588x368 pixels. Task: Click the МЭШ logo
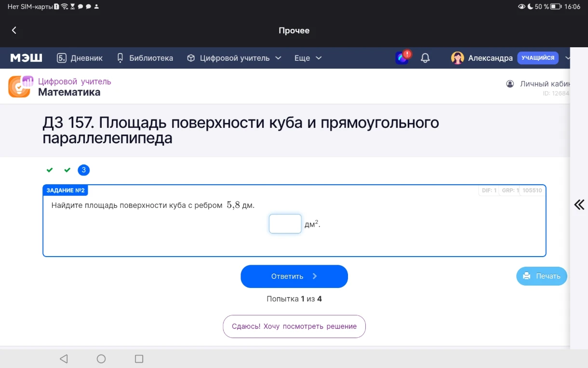point(26,58)
